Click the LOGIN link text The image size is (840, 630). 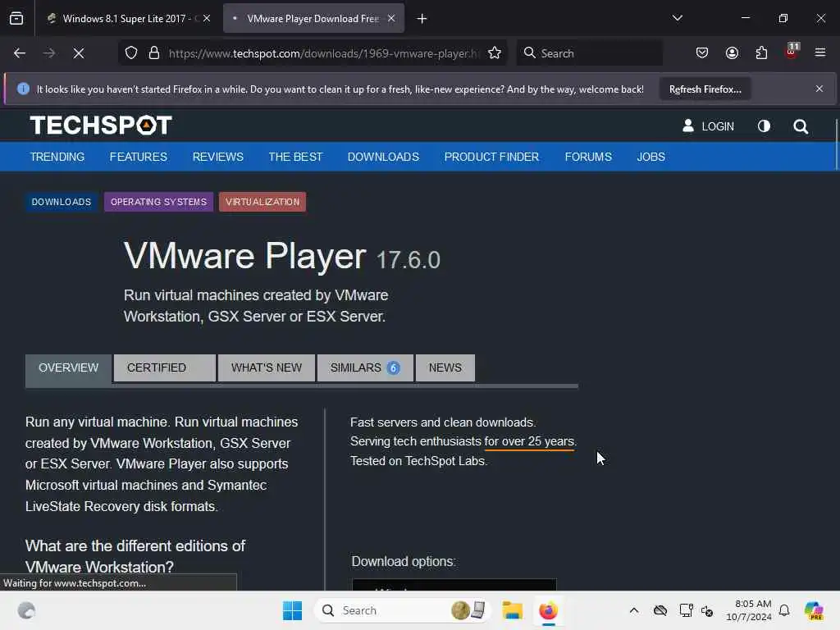pos(718,126)
